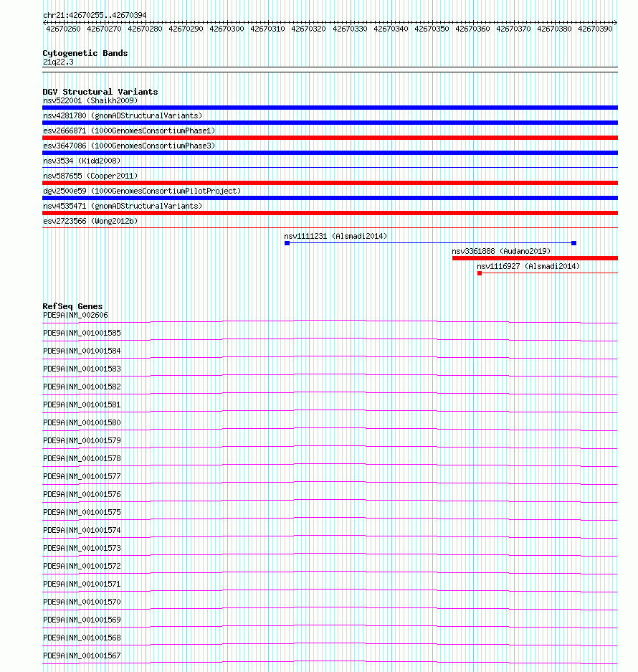Click left blue endpoint square of nsv1111231
The height and width of the screenshot is (672, 638).
point(287,243)
